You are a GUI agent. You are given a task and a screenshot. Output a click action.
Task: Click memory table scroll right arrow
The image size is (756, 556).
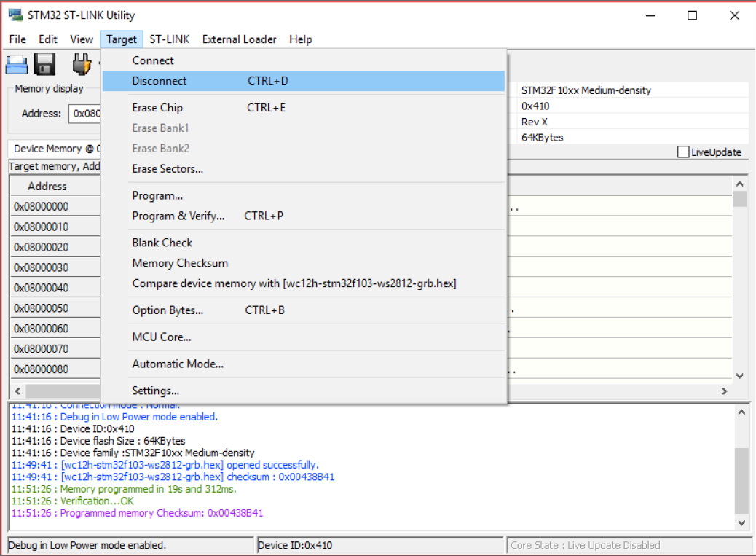click(x=724, y=391)
